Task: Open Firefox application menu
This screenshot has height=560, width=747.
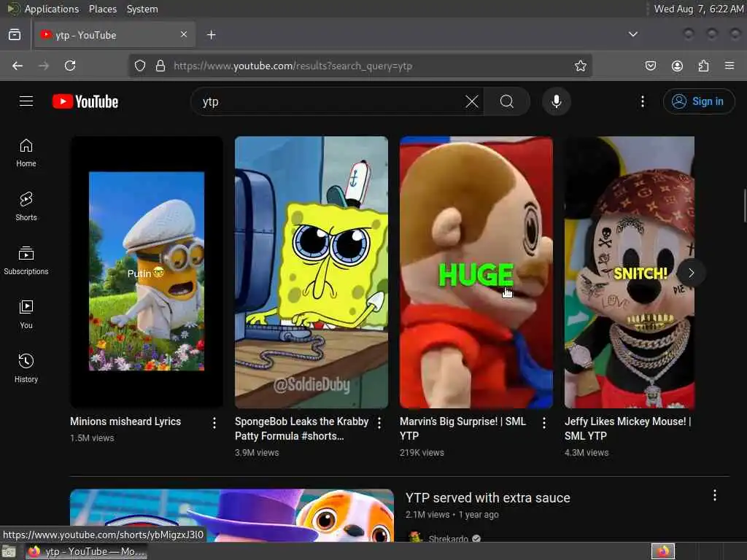Action: click(729, 66)
